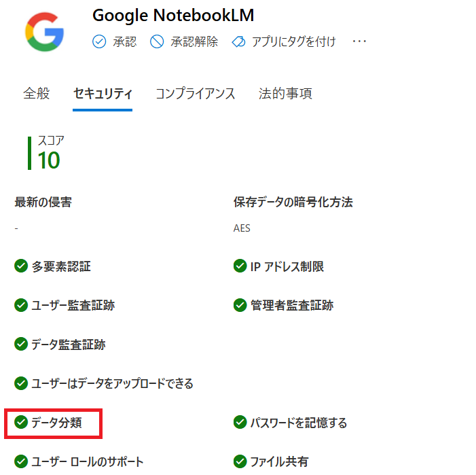The height and width of the screenshot is (475, 476).
Task: Open the コンプライアンス tab
Action: coord(196,94)
